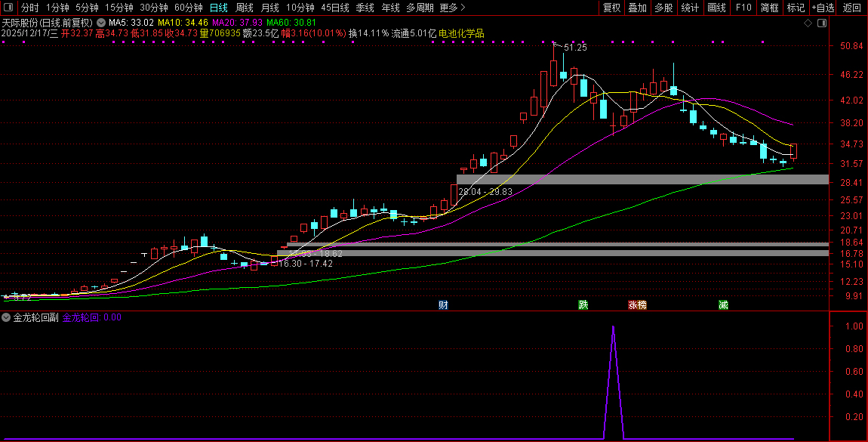This screenshot has height=442, width=868.
Task: Click the 金龙轮回副 indicator name
Action: tap(36, 318)
